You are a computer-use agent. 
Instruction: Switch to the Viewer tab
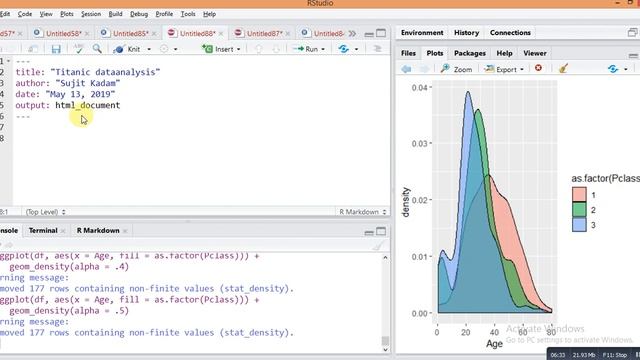pyautogui.click(x=535, y=53)
